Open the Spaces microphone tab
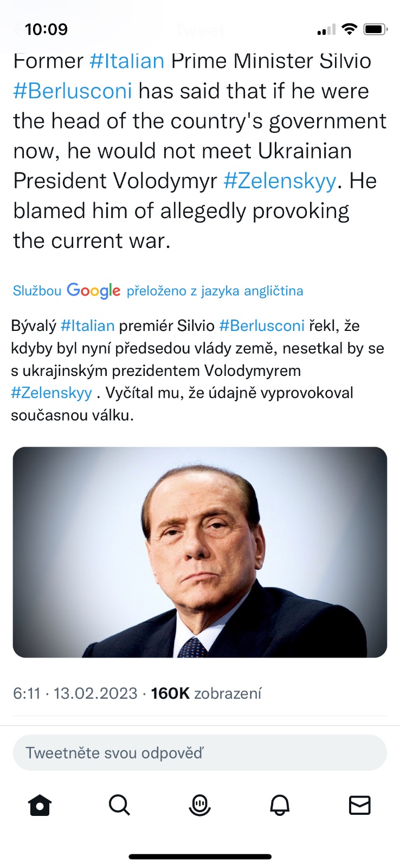Image resolution: width=400 pixels, height=868 pixels. point(199,805)
